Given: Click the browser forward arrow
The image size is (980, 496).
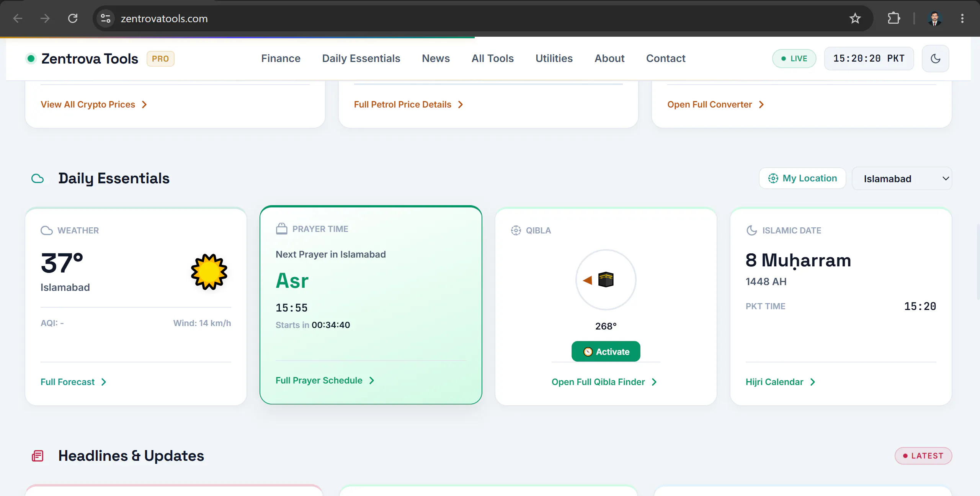Looking at the screenshot, I should (45, 18).
